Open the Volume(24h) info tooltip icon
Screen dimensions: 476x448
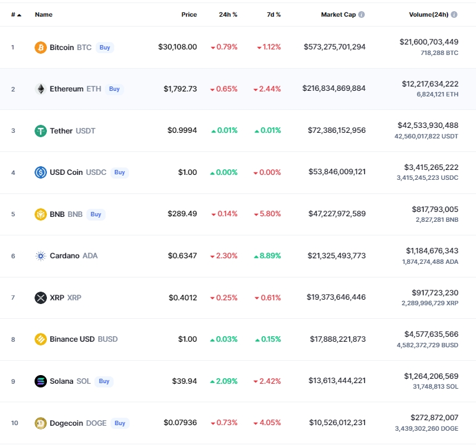(454, 14)
